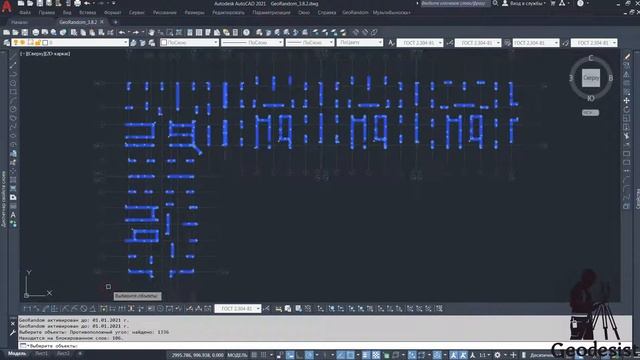640x360 pixels.
Task: Select the Erase tool in modify toolbar
Action: click(x=627, y=57)
